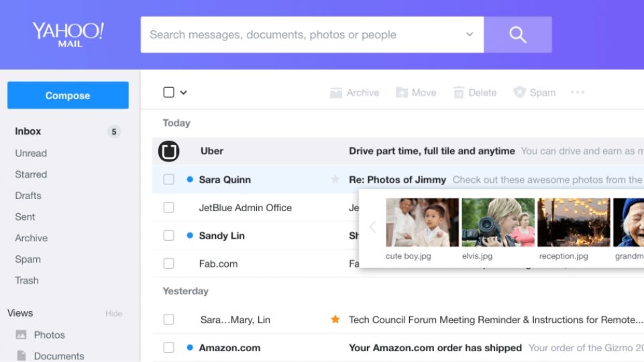Check the Amazon.com message checkbox
Image resolution: width=644 pixels, height=362 pixels.
[169, 347]
